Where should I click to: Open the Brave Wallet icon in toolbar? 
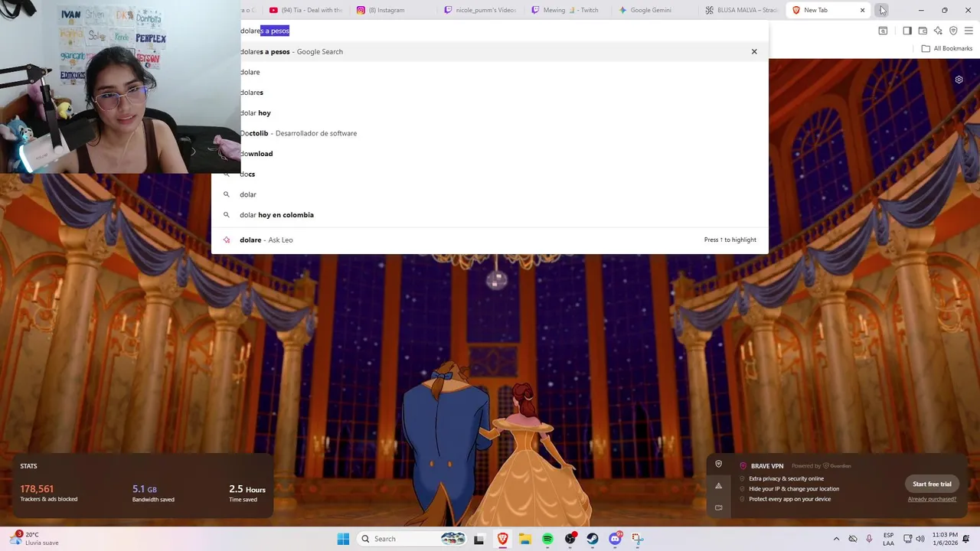point(923,31)
